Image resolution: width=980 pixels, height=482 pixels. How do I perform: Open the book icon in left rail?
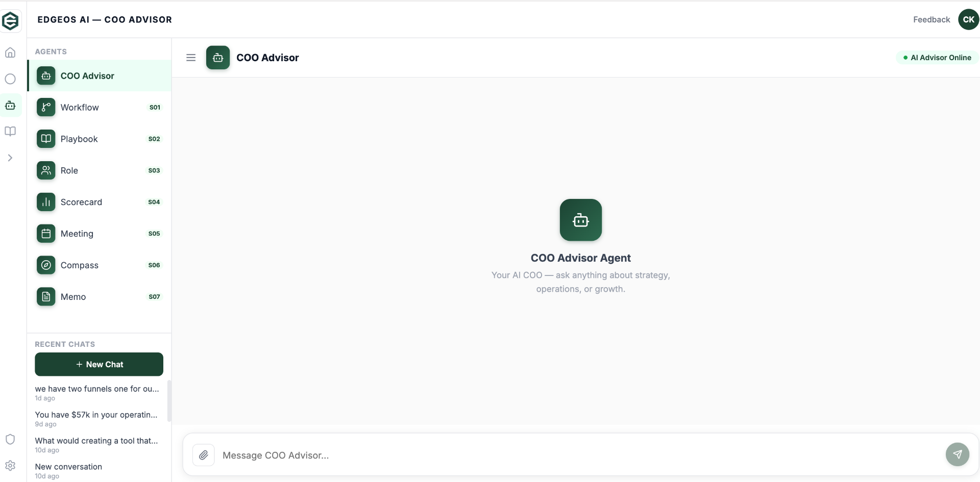[10, 132]
